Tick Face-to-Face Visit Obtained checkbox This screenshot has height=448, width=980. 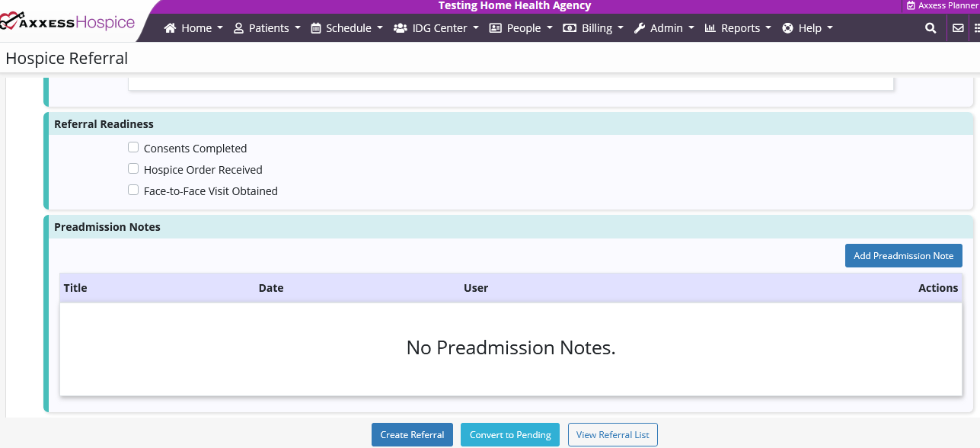click(133, 190)
